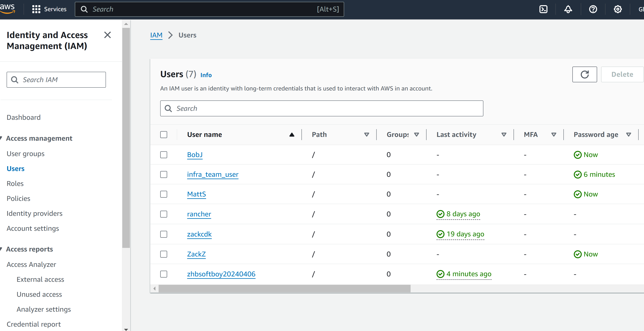Refresh the users list
The image size is (644, 331).
[585, 74]
